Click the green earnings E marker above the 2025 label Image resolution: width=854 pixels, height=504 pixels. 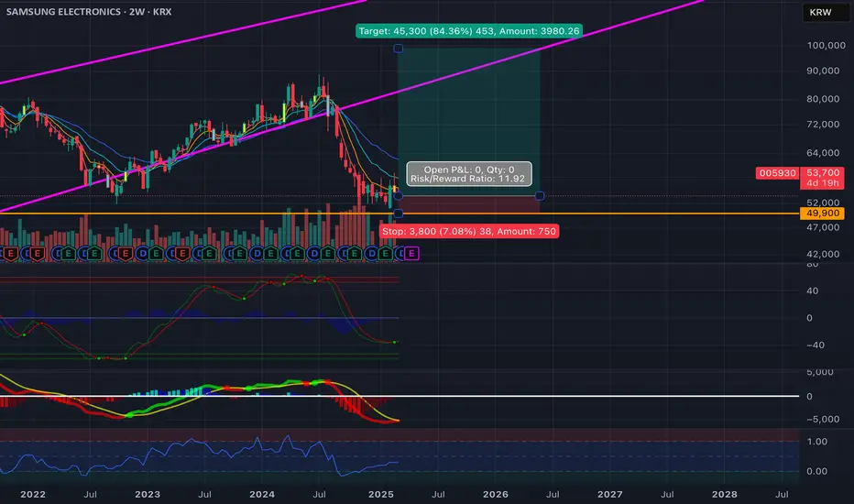click(x=385, y=253)
